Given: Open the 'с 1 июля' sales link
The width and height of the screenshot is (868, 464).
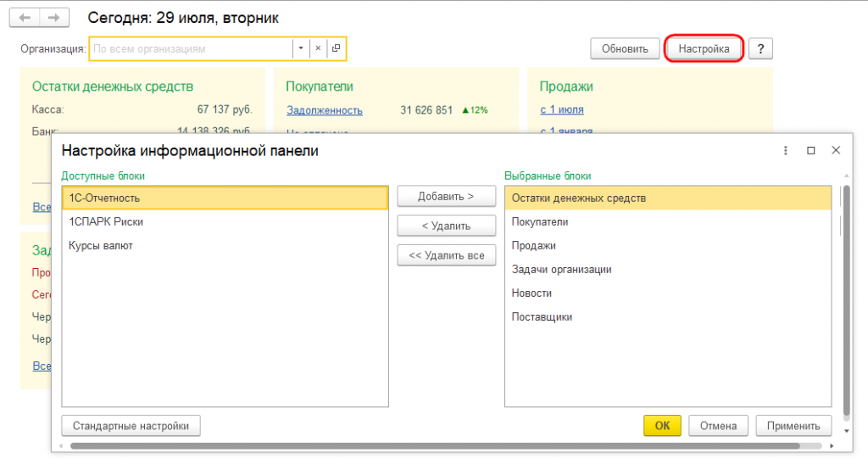Looking at the screenshot, I should point(562,109).
